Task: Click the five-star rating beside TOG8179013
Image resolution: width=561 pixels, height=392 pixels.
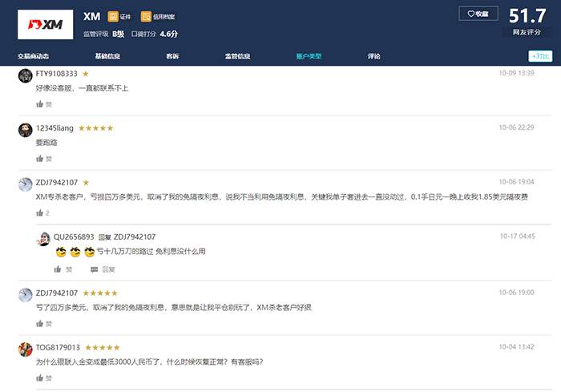Action: (103, 348)
